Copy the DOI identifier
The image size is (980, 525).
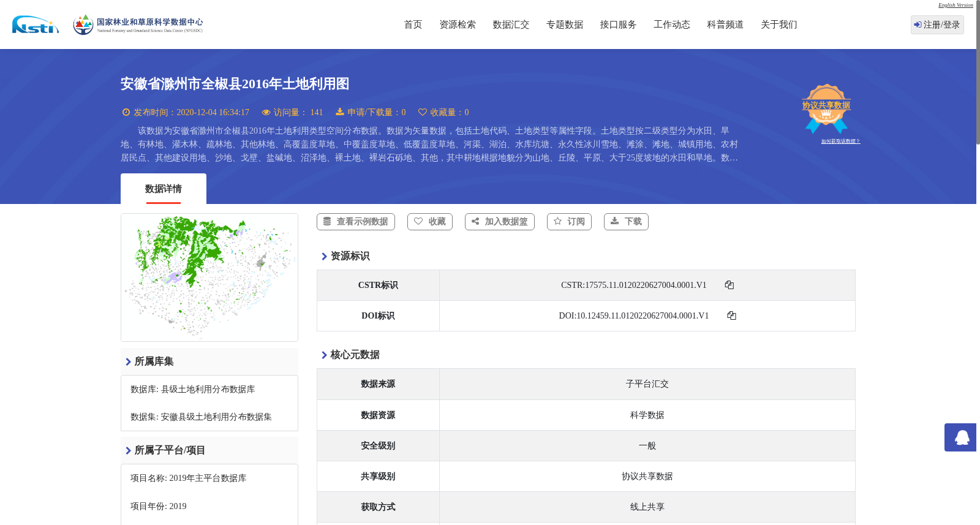click(x=731, y=315)
